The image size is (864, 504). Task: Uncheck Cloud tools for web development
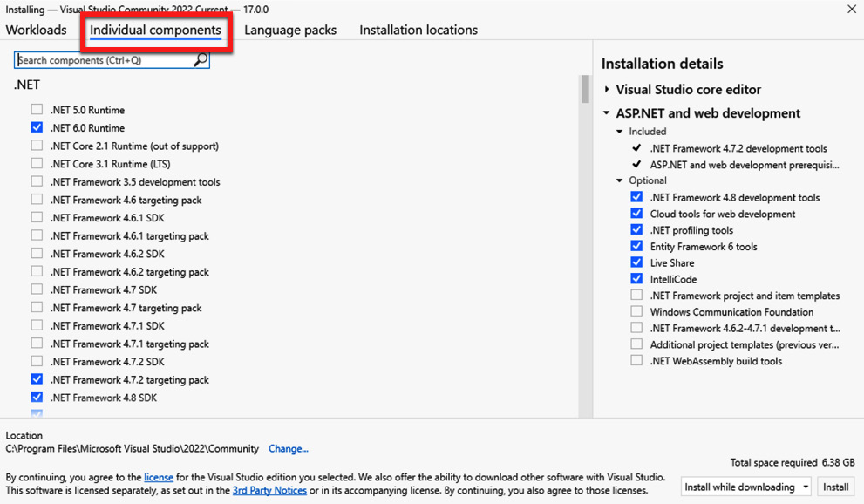[636, 214]
